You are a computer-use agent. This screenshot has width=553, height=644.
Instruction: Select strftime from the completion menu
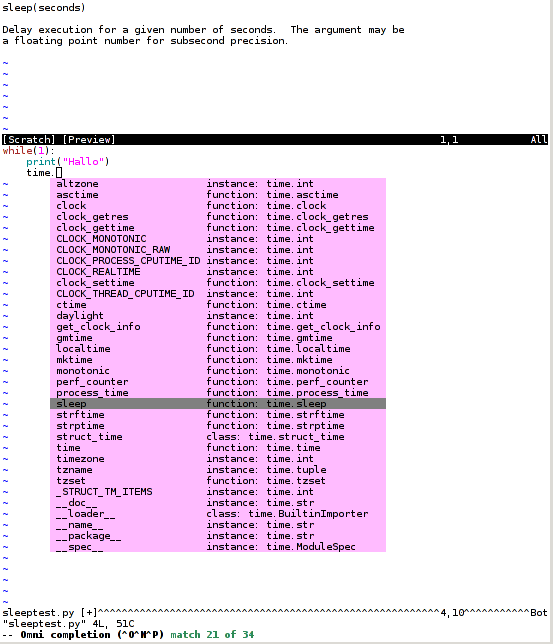point(218,415)
